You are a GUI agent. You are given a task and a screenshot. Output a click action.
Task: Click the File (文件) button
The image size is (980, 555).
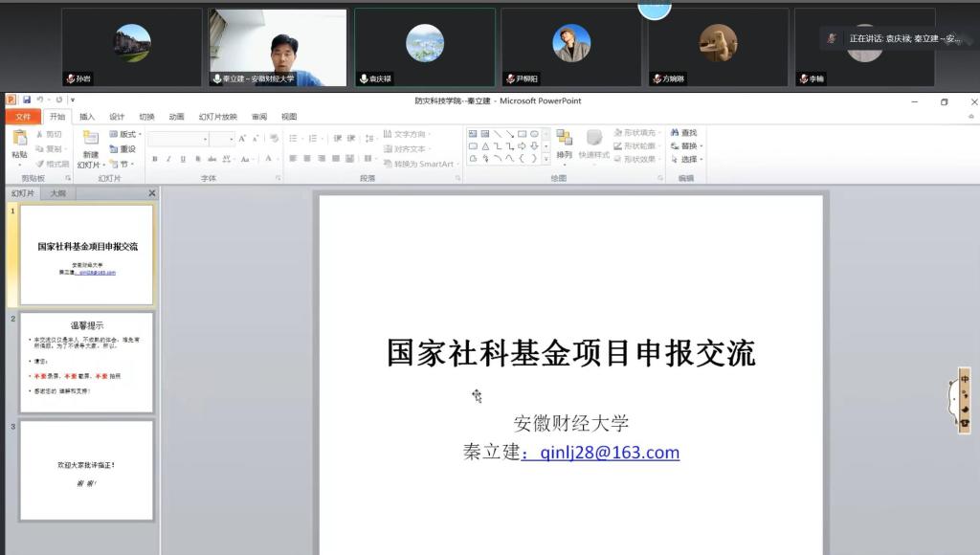click(23, 117)
